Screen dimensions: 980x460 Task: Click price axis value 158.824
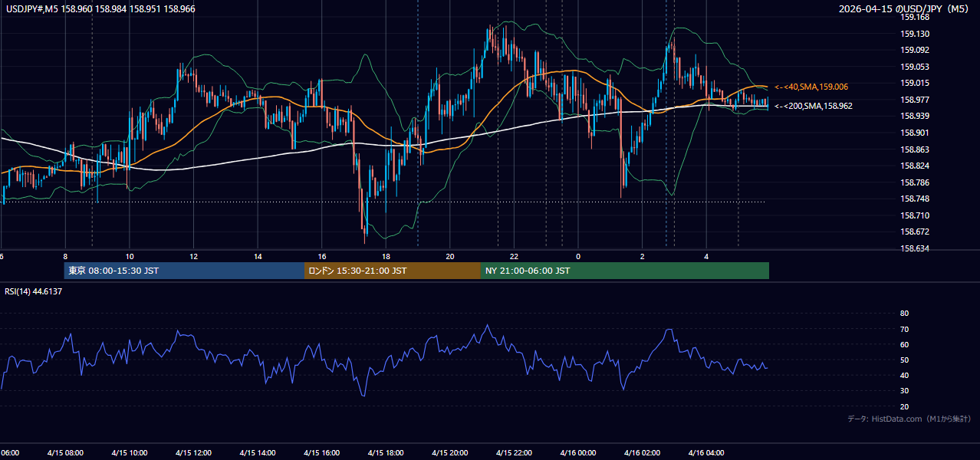(915, 166)
